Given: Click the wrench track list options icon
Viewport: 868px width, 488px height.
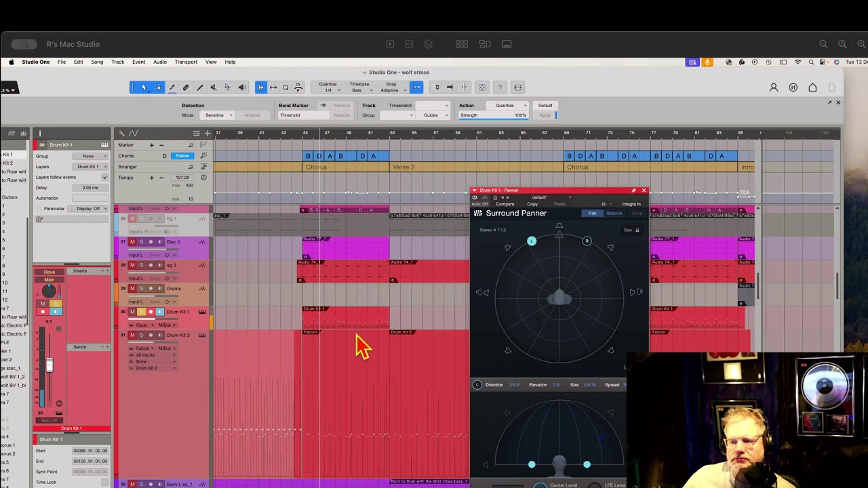Looking at the screenshot, I should tap(122, 134).
